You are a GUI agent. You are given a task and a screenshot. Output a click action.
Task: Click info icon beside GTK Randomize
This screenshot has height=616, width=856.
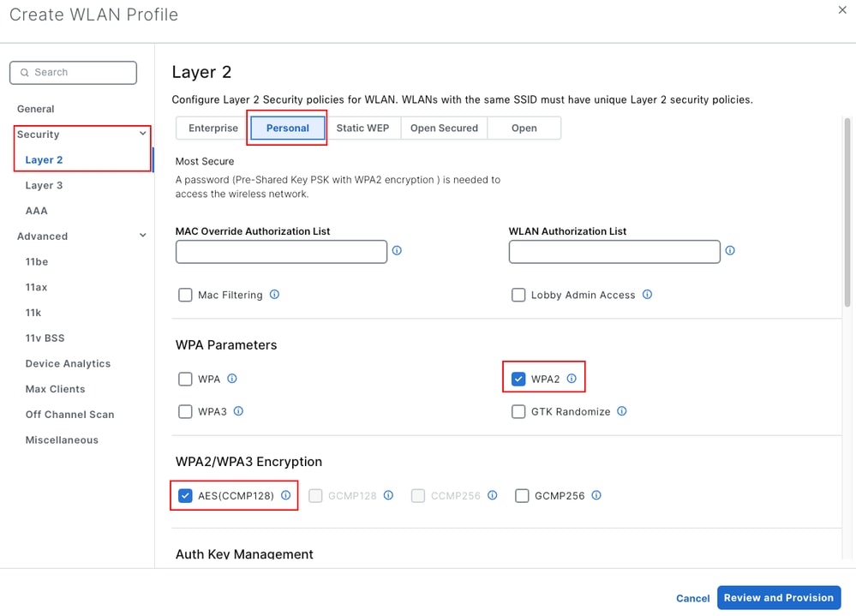[x=622, y=411]
